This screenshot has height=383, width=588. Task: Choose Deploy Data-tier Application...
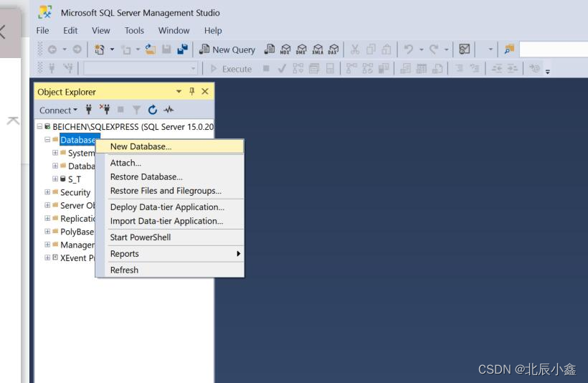(170, 207)
